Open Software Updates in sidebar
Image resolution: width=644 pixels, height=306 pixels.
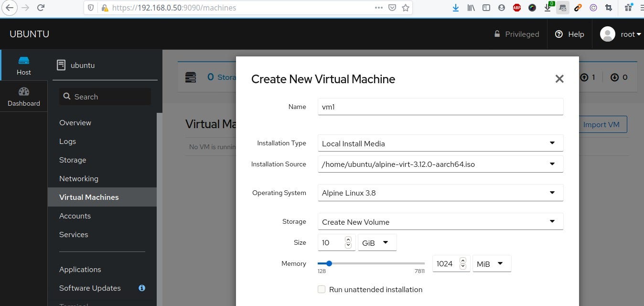[90, 288]
